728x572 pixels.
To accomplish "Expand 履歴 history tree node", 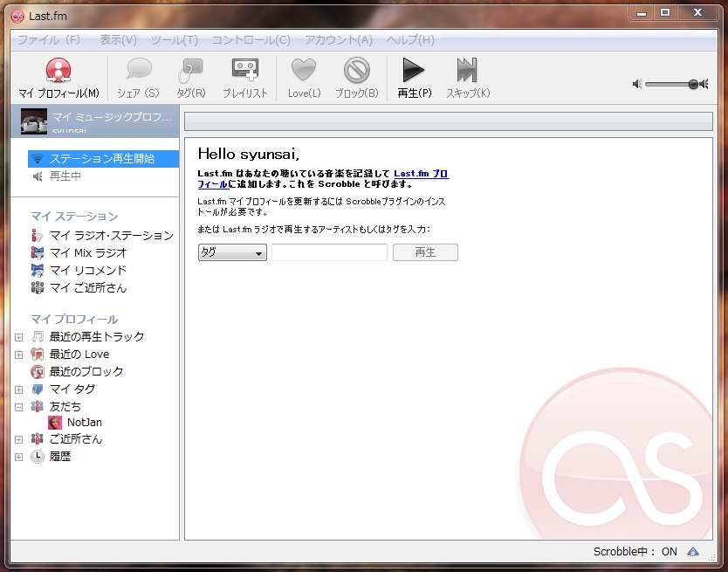I will click(18, 458).
